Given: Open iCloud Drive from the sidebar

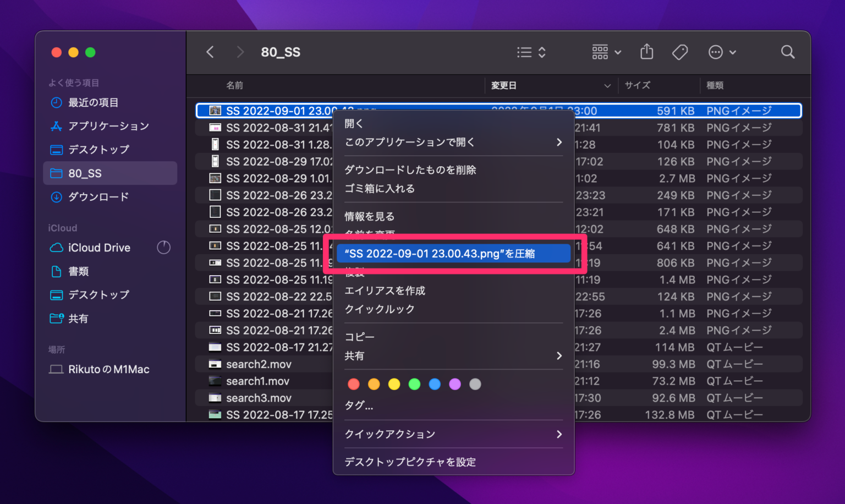Looking at the screenshot, I should click(99, 248).
